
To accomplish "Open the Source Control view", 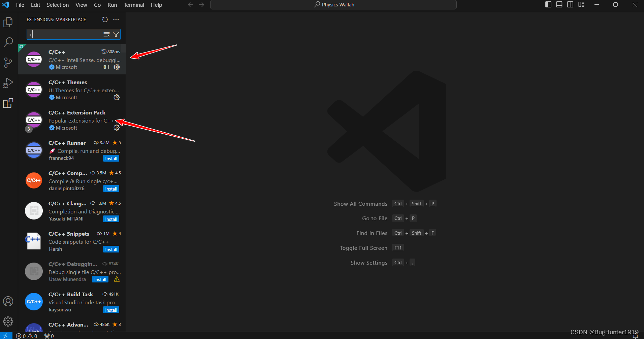I will tap(8, 63).
